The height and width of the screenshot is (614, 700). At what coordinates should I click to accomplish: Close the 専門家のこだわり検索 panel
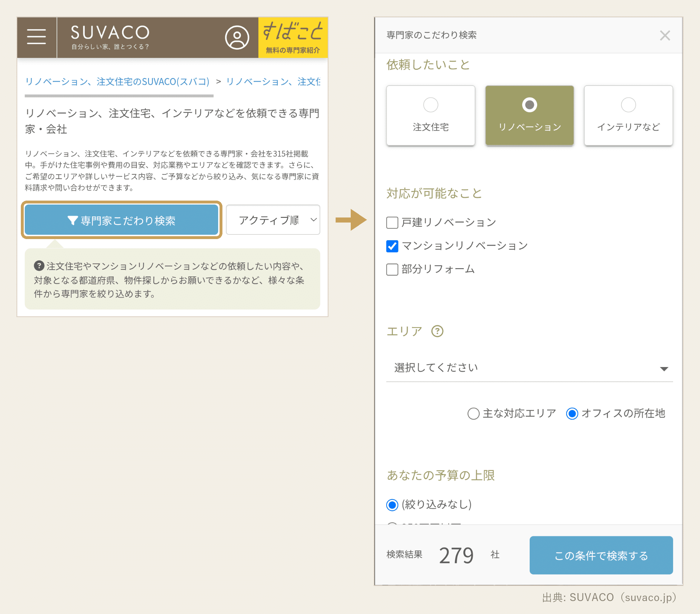665,35
